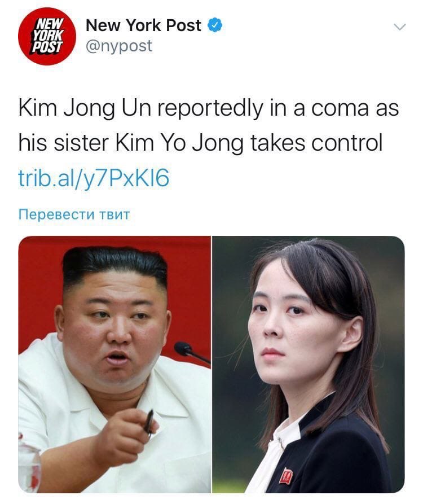The width and height of the screenshot is (423, 504).
Task: Click the Перевести твит translate link
Action: pos(74,214)
